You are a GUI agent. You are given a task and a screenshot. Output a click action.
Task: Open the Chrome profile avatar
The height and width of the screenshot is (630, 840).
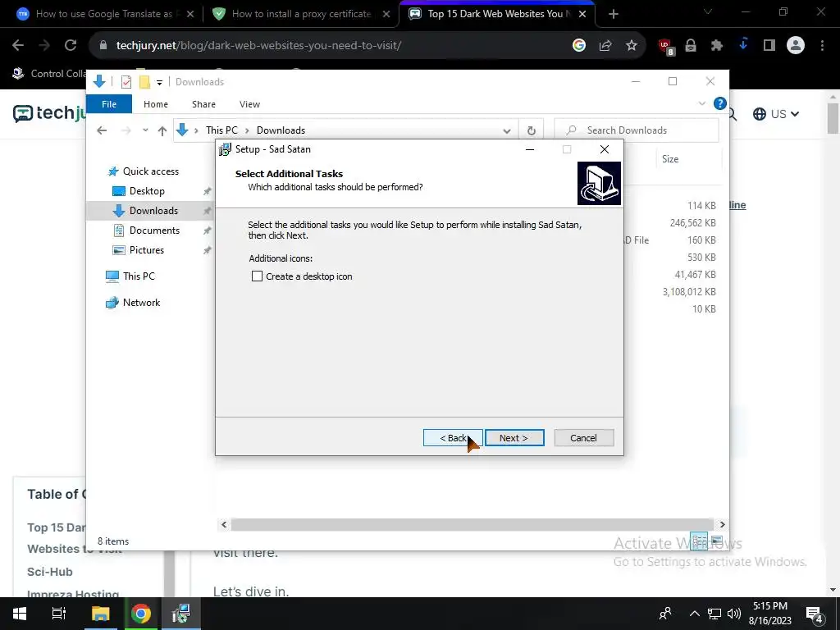point(796,46)
